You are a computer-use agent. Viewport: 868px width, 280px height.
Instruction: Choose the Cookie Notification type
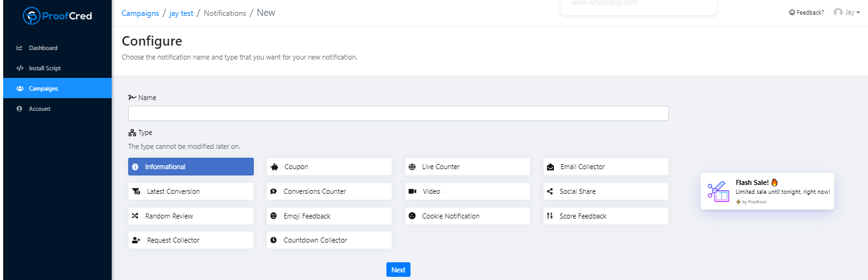(x=467, y=216)
